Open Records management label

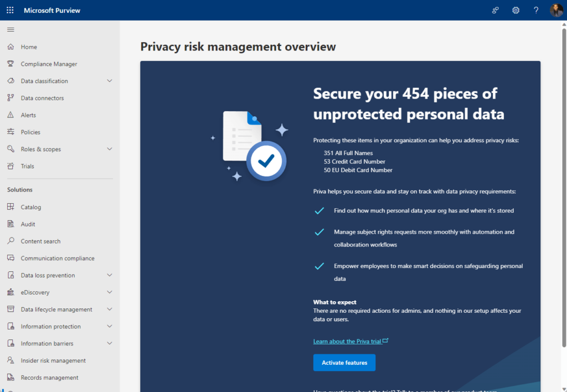click(x=49, y=378)
